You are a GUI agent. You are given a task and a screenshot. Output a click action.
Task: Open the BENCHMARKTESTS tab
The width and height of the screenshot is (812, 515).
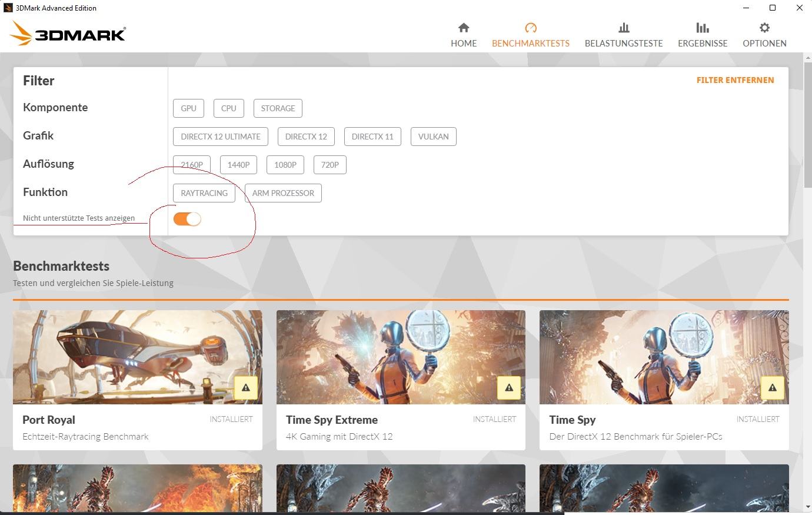coord(531,35)
